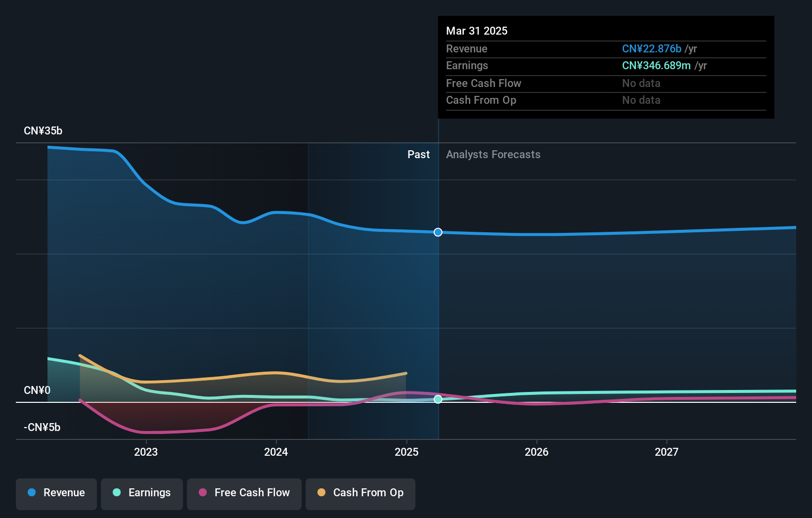This screenshot has width=812, height=518.
Task: Click the CN¥346.689m earnings link
Action: coord(656,66)
